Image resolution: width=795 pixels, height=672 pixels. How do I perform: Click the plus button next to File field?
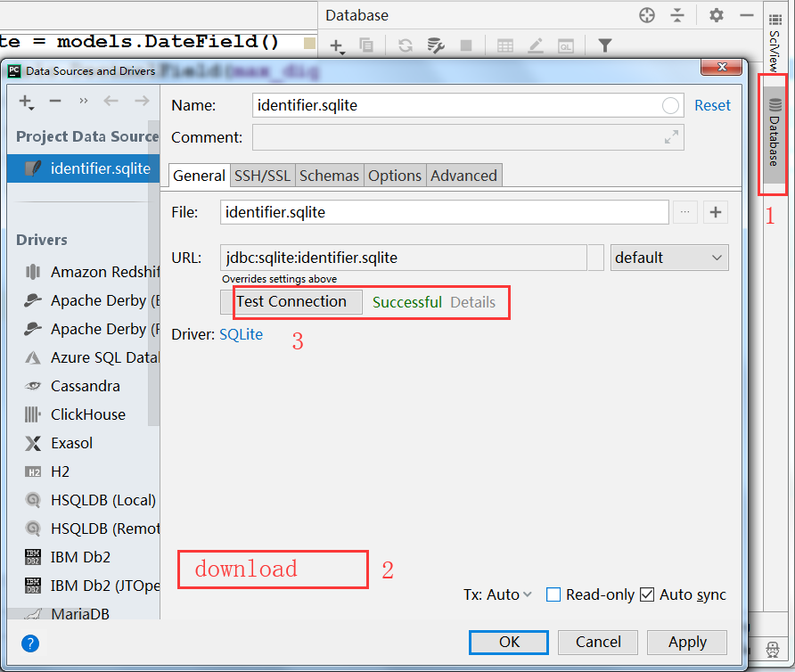716,212
